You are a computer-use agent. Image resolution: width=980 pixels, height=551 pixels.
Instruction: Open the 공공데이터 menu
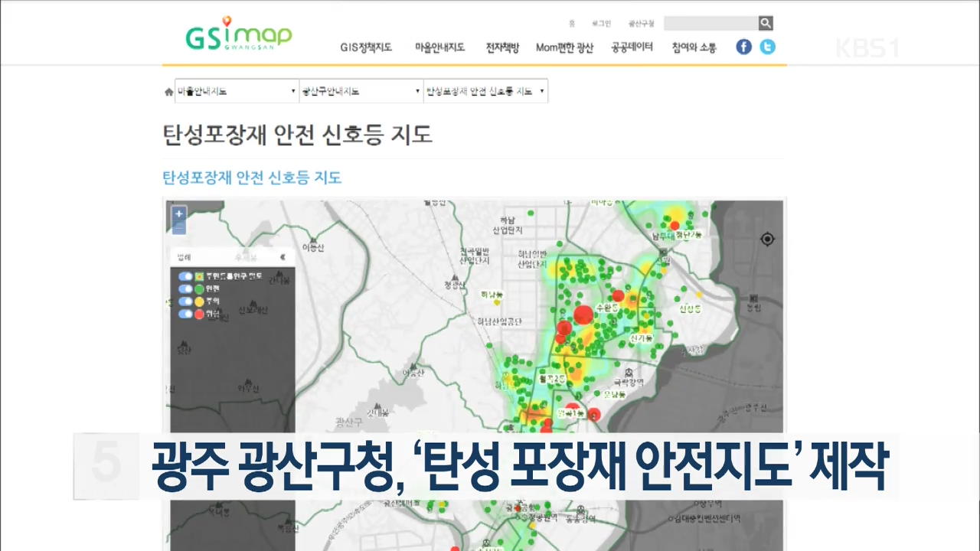pyautogui.click(x=632, y=47)
